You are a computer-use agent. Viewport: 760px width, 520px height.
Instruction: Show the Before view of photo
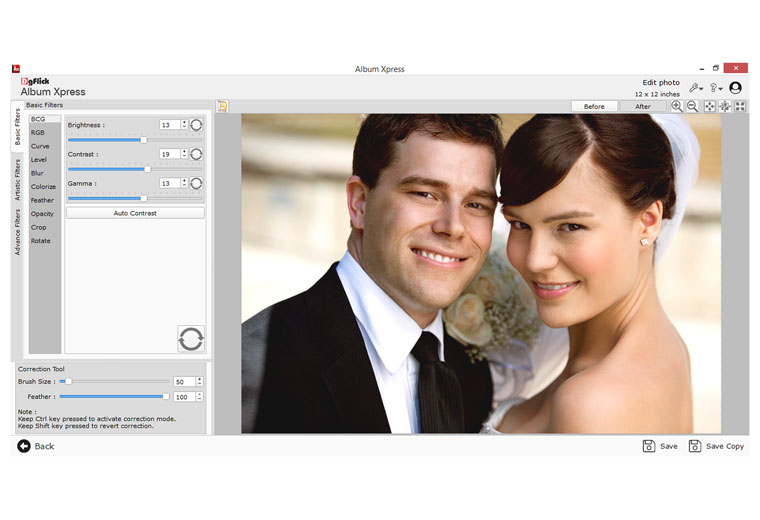[594, 106]
